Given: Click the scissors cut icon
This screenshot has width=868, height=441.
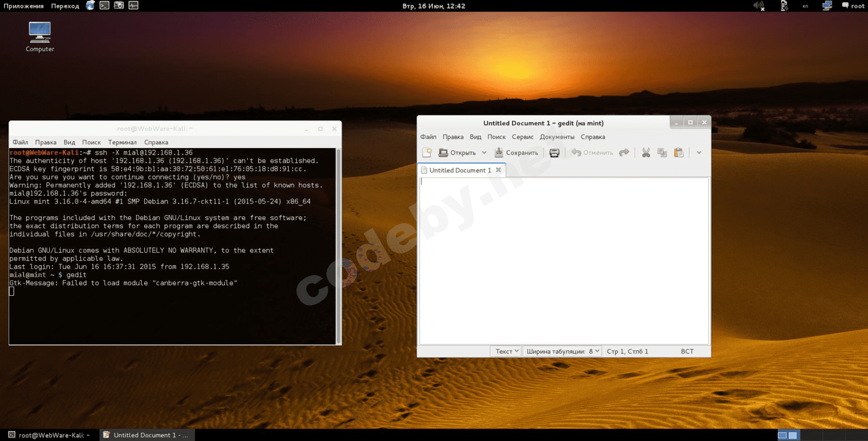Looking at the screenshot, I should 646,153.
